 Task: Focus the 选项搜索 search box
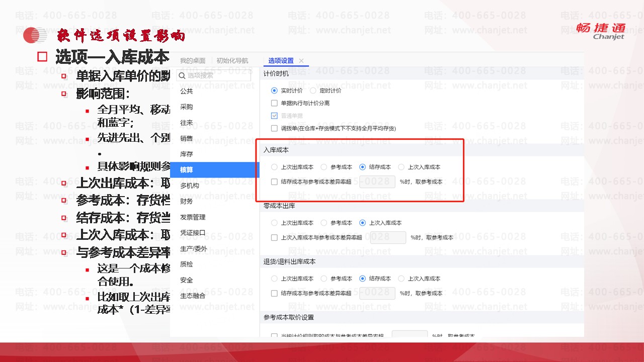[x=214, y=75]
